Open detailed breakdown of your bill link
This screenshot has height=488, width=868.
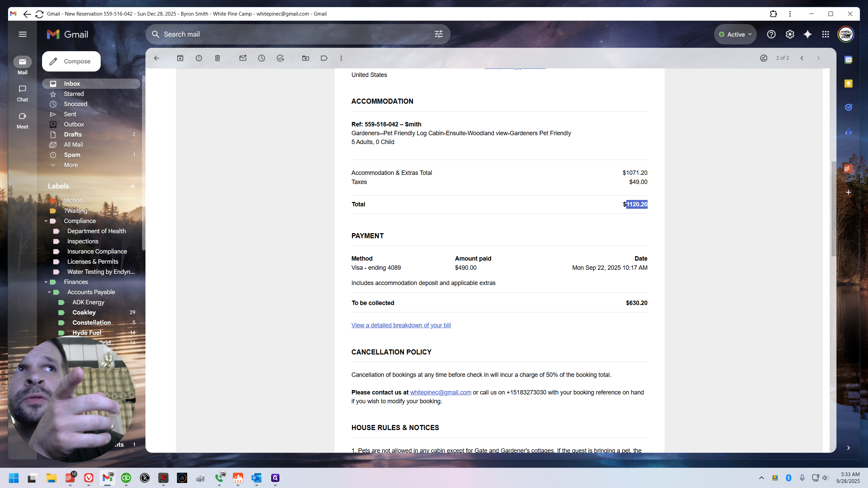pos(401,325)
